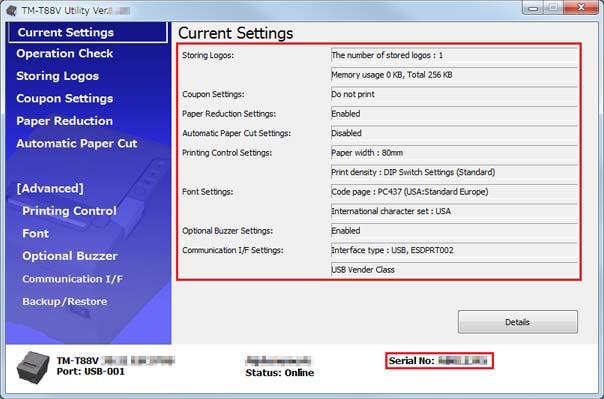Viewport: 604px width, 399px height.
Task: Click the number of stored logos field
Action: (x=454, y=55)
